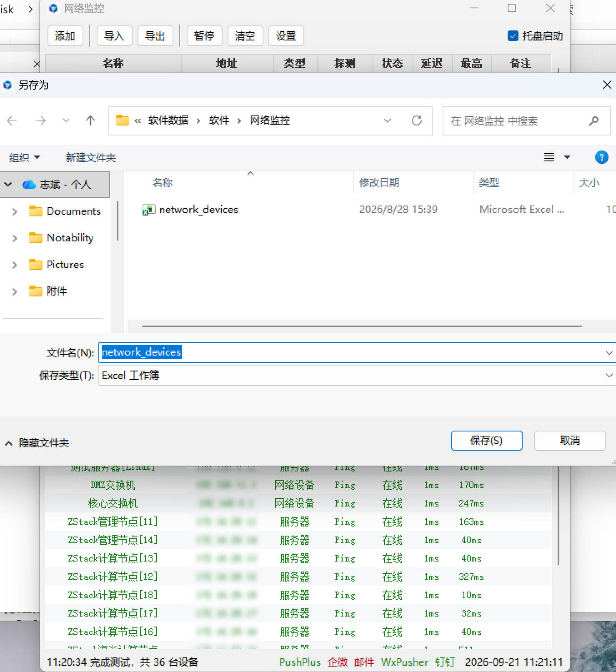Image resolution: width=616 pixels, height=672 pixels.
Task: Expand the Notability tree node
Action: (x=15, y=238)
